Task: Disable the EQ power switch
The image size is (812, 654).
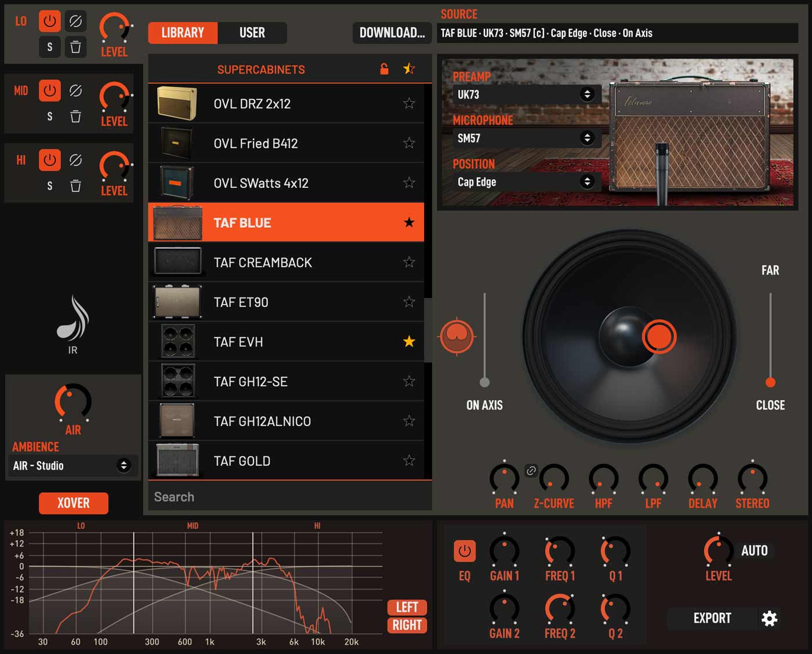Action: click(x=465, y=551)
